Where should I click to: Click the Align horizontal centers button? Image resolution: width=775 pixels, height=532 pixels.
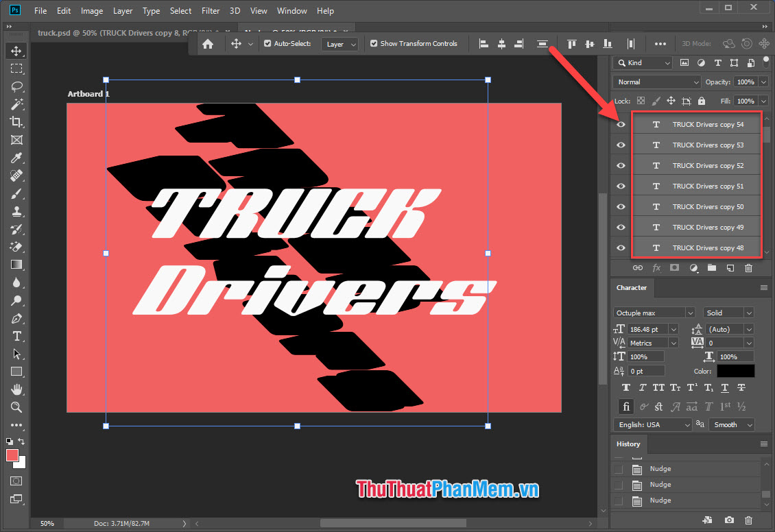click(x=501, y=43)
